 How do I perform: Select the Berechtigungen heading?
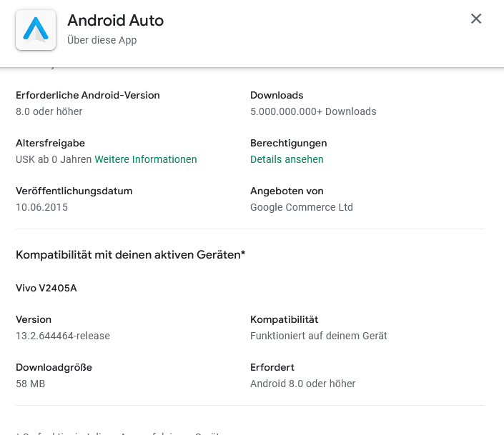[x=288, y=143]
